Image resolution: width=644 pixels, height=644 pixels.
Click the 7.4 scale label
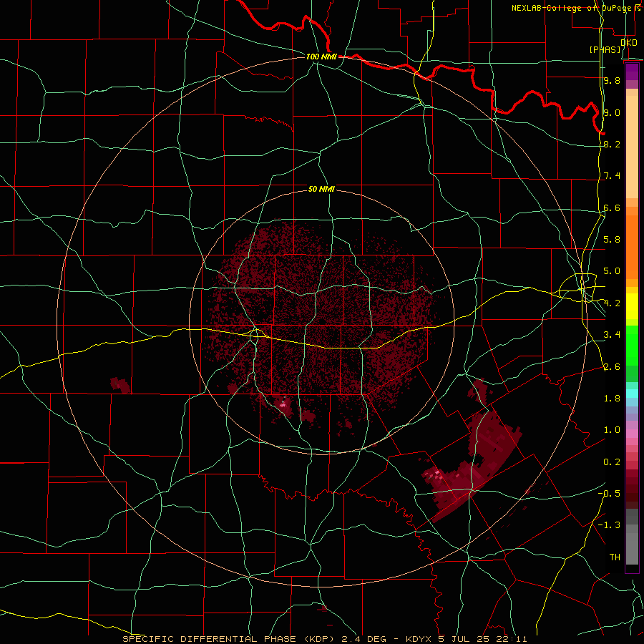click(612, 176)
